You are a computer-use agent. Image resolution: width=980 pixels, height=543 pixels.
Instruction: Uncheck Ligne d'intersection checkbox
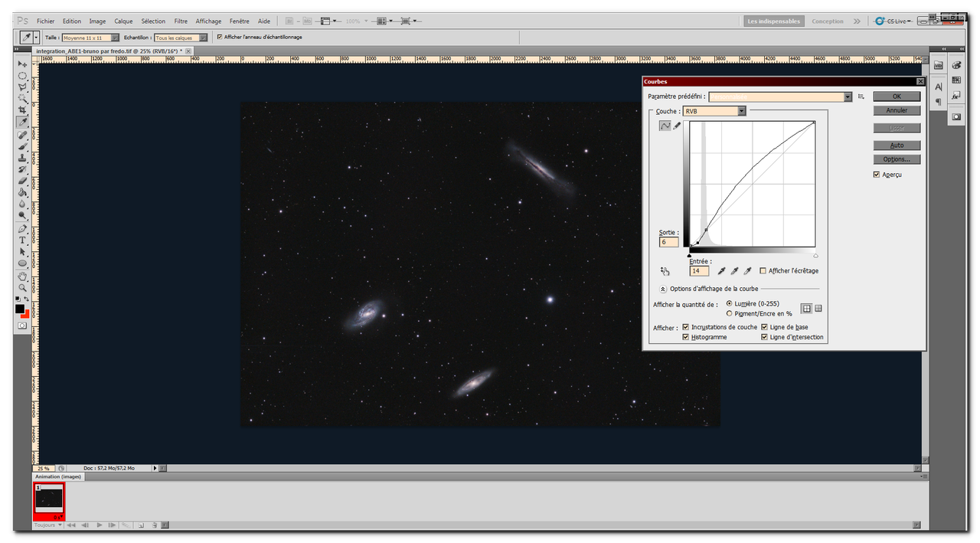(764, 337)
